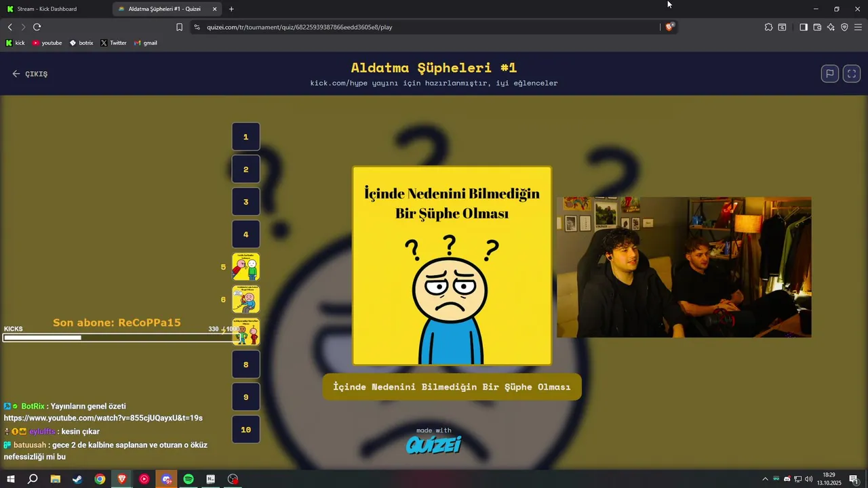Click 'Son abone: ReCoPPa15' label
The height and width of the screenshot is (488, 868).
click(x=117, y=323)
